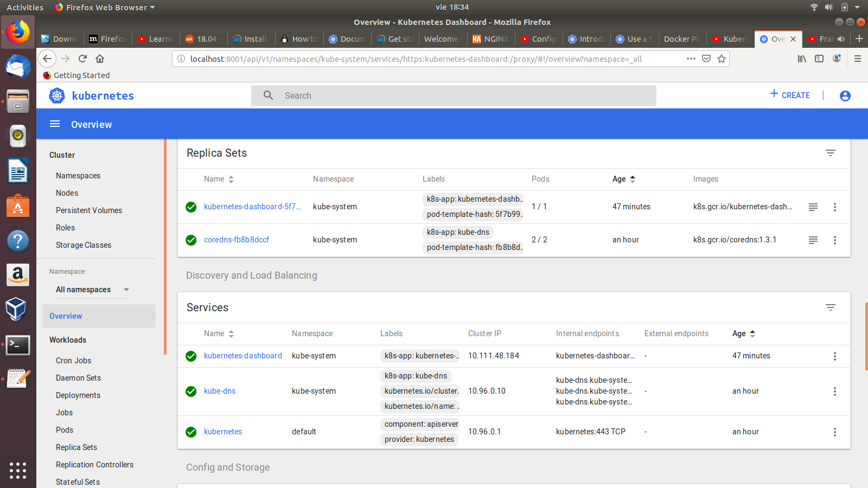The height and width of the screenshot is (488, 868).
Task: Open Cron Jobs under Workloads
Action: [73, 361]
